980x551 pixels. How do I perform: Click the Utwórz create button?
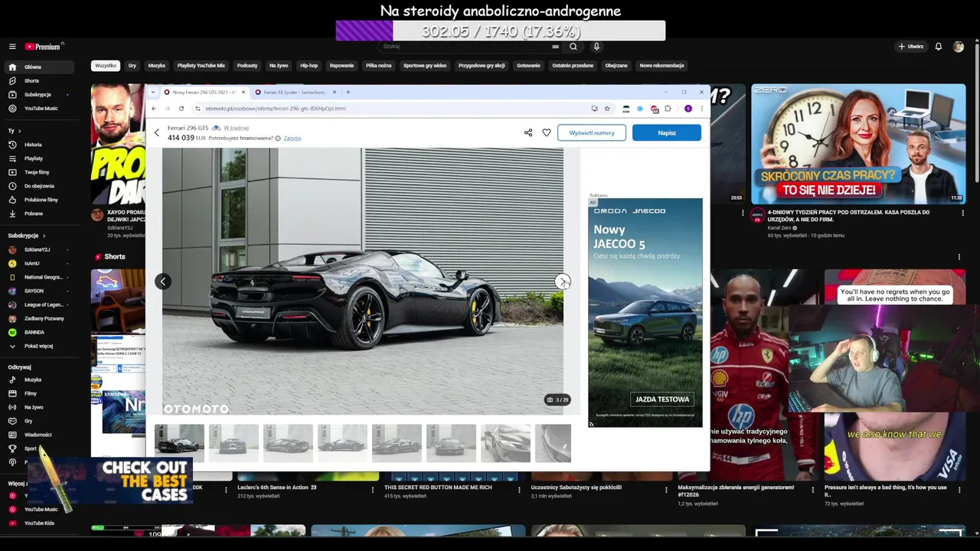pos(910,47)
